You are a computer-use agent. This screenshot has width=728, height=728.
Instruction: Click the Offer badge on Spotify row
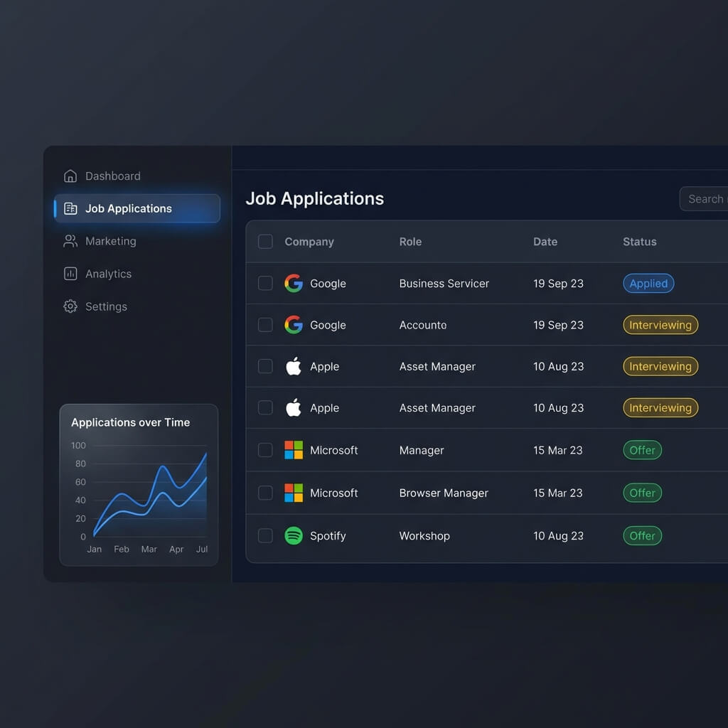(x=642, y=535)
